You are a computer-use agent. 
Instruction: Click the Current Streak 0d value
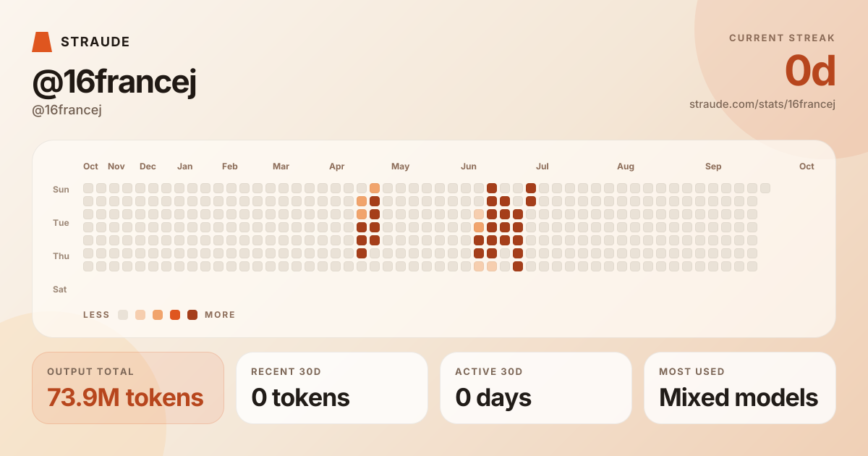pyautogui.click(x=810, y=71)
